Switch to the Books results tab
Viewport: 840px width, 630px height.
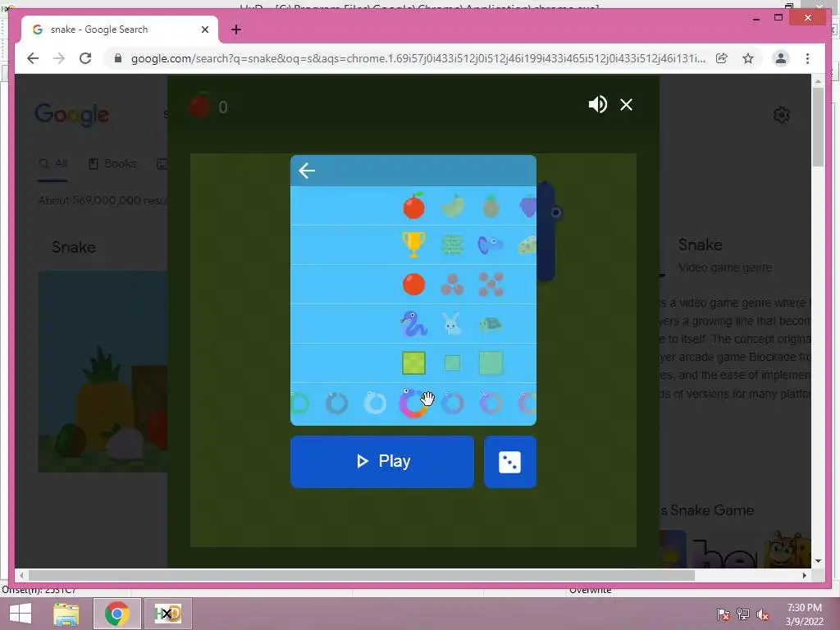tap(112, 163)
